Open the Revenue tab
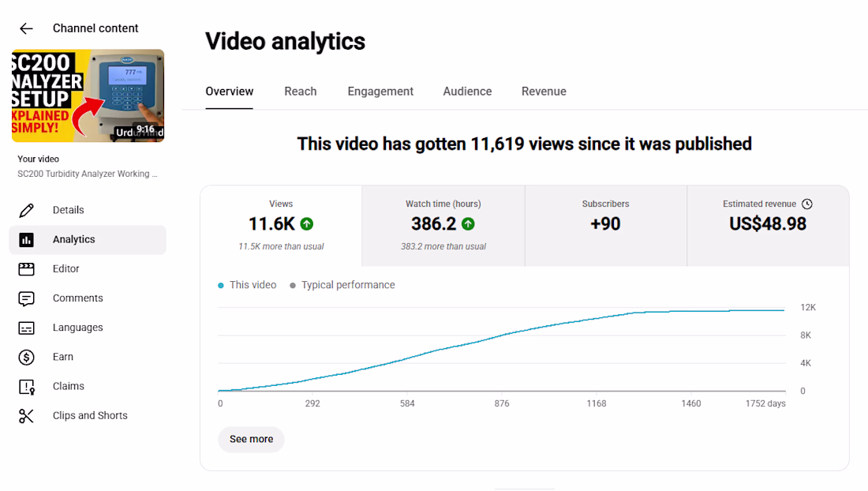Viewport: 868px width, 491px height. [x=544, y=92]
